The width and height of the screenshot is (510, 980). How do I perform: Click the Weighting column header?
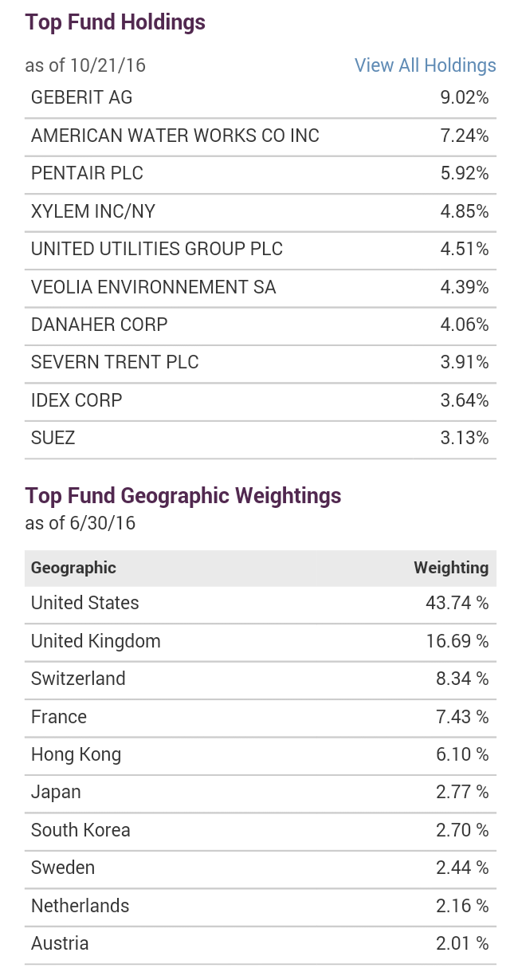coord(450,568)
